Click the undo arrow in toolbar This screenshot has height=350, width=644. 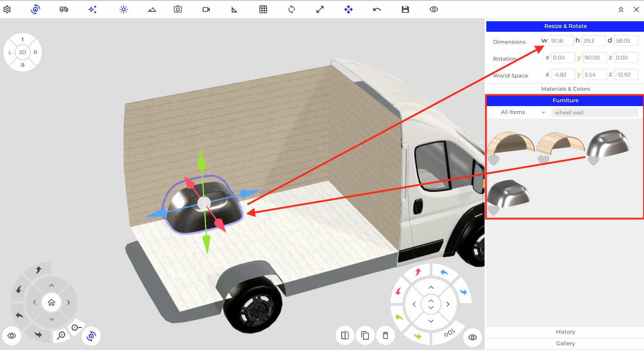pos(377,9)
